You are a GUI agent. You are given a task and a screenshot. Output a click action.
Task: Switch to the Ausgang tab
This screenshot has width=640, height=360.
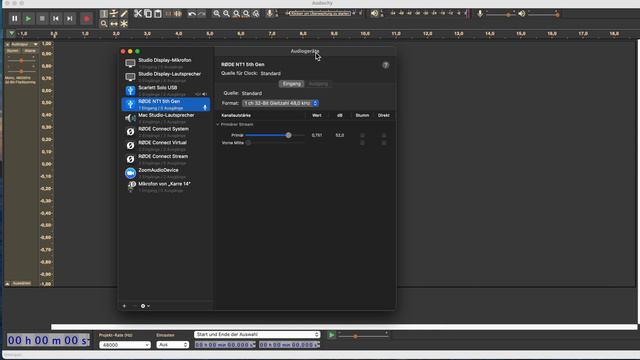[318, 84]
